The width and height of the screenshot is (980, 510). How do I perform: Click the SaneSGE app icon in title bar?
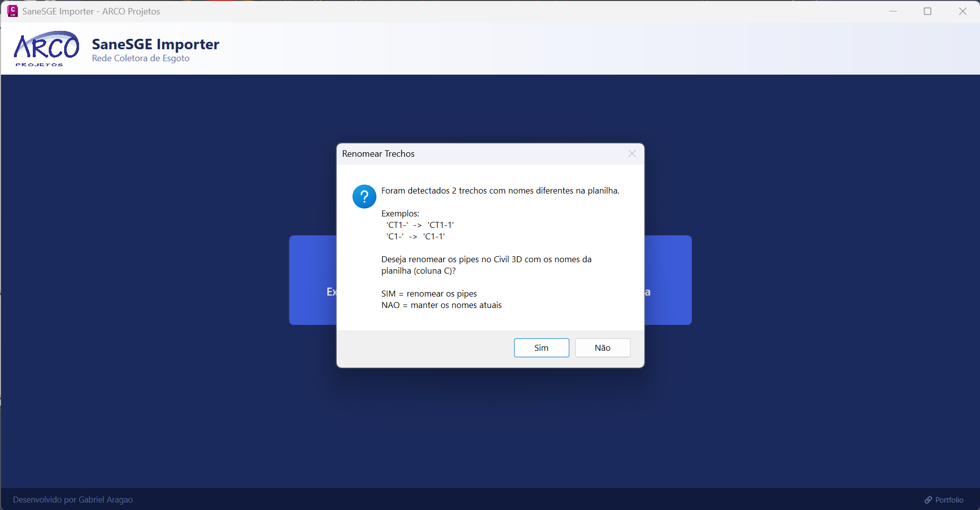(x=12, y=11)
